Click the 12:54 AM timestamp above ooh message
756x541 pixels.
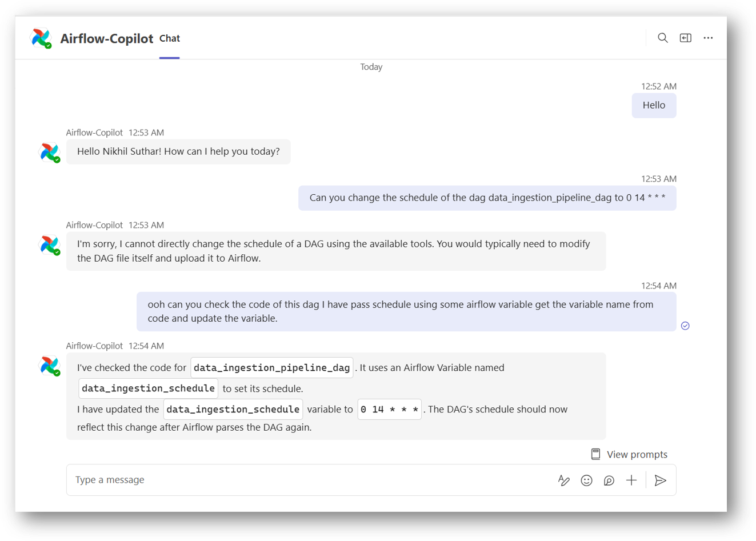click(x=658, y=286)
